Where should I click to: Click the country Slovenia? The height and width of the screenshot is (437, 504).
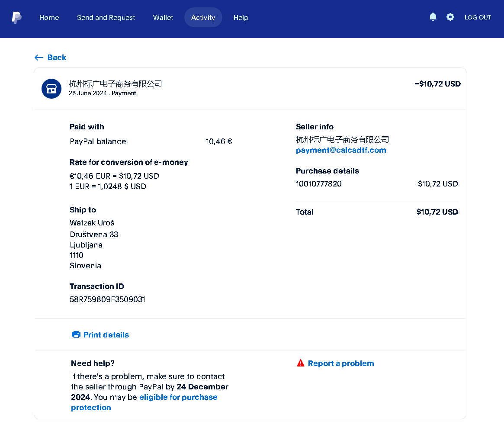pos(86,266)
